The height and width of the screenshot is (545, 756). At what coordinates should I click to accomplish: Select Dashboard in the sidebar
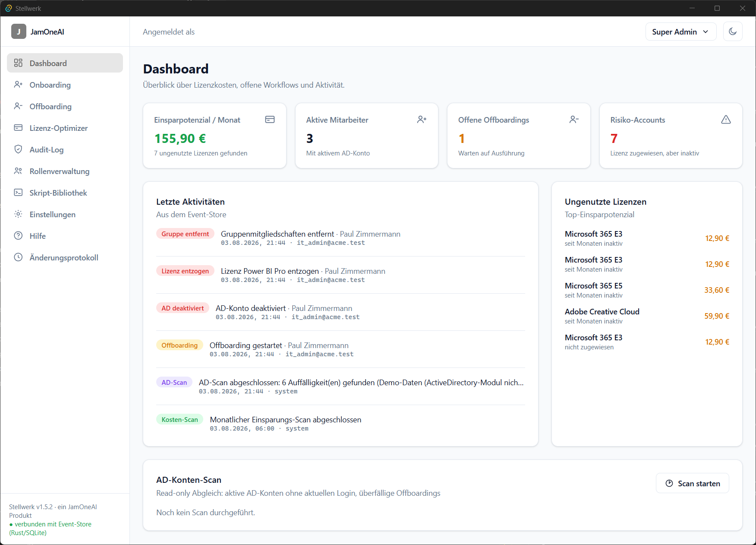(x=65, y=63)
